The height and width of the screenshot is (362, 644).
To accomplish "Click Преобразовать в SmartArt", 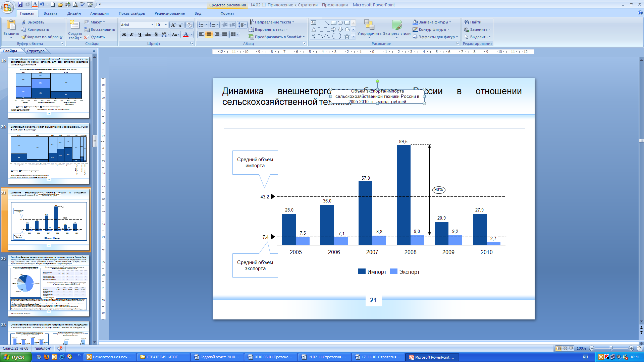I will [x=277, y=37].
